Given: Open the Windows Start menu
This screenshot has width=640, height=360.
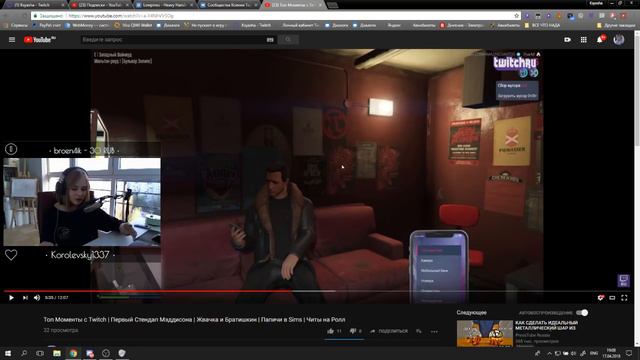Looking at the screenshot, I should (8, 353).
